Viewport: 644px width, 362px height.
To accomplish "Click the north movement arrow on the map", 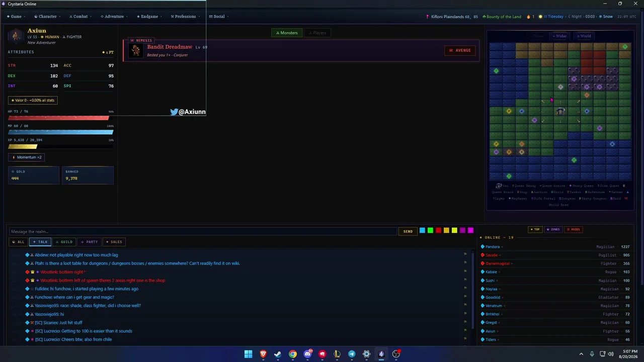I will point(560,102).
